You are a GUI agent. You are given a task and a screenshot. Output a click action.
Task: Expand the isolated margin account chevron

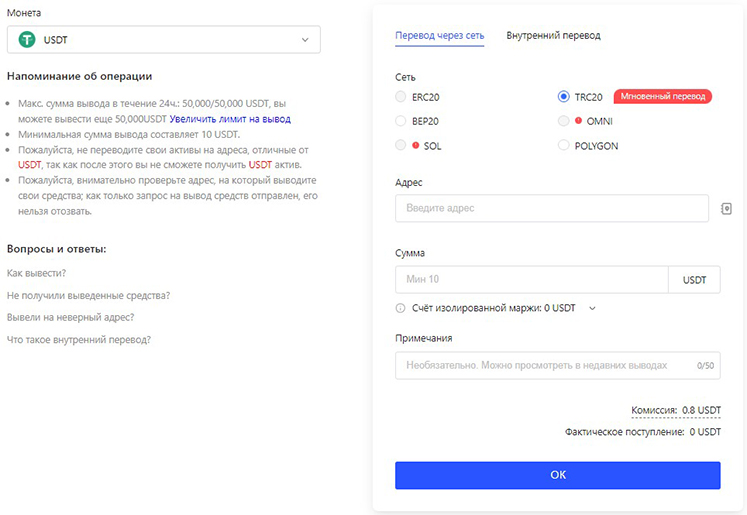[x=592, y=308]
